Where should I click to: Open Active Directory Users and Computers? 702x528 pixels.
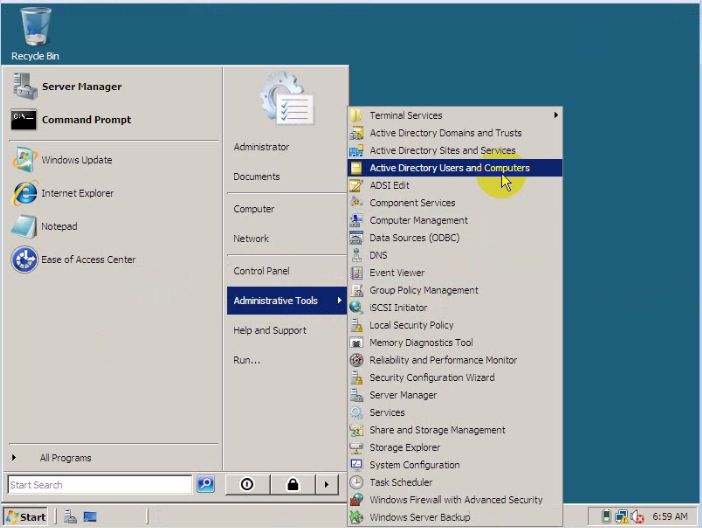click(455, 168)
